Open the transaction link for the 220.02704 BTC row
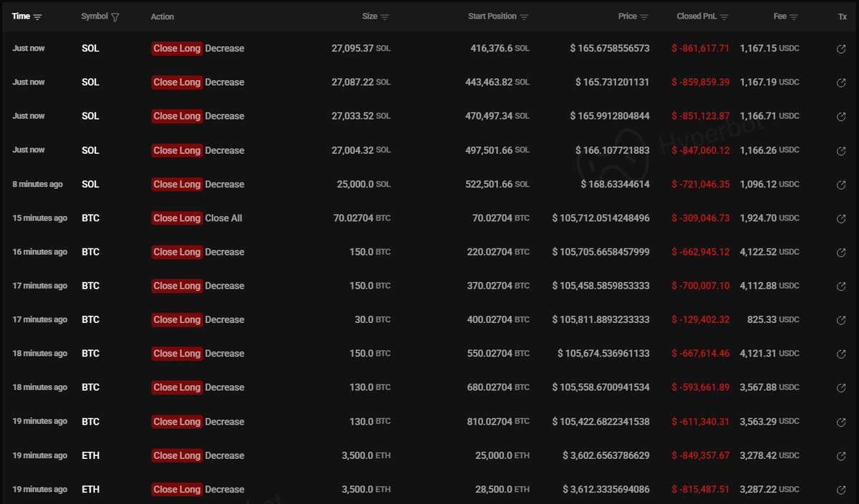The image size is (859, 504). (x=841, y=252)
